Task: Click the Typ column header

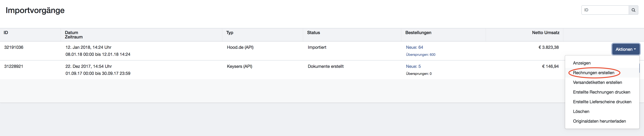Action: (x=229, y=33)
